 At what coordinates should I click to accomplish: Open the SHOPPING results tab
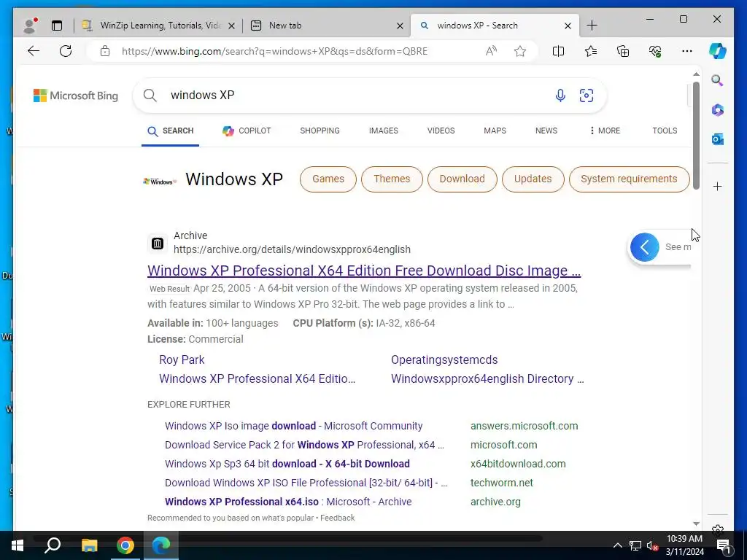[x=320, y=131]
